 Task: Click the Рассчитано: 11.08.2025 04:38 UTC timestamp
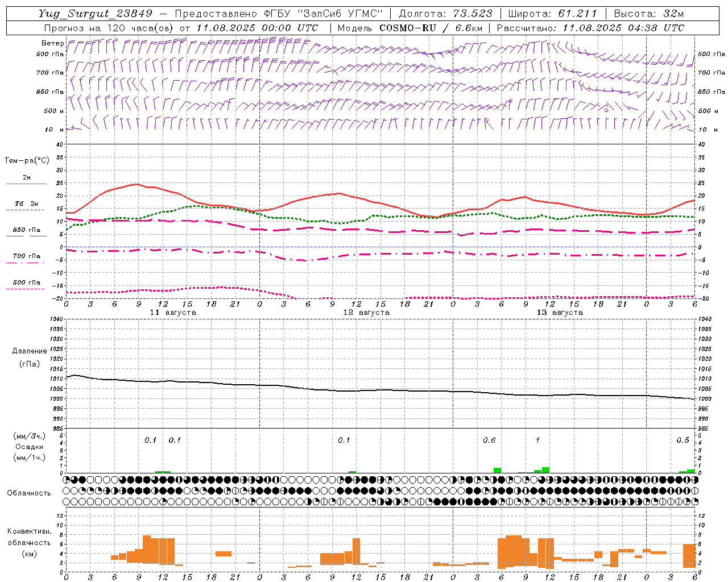[590, 28]
